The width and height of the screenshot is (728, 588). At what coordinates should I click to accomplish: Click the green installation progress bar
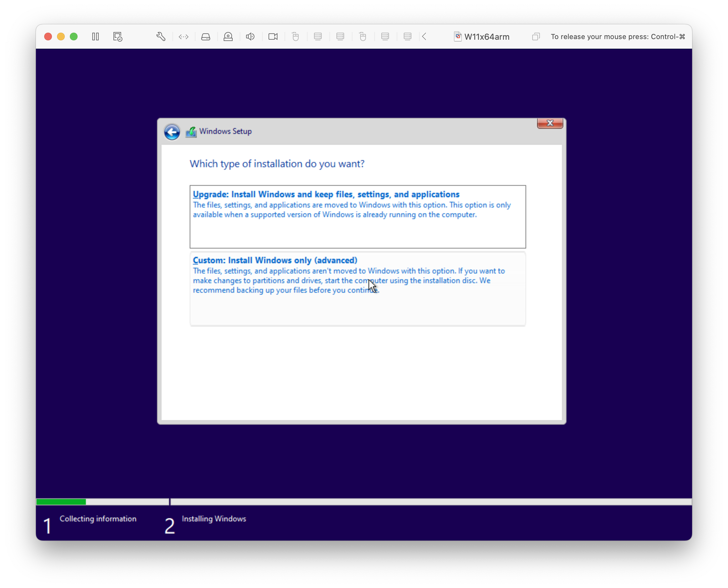point(61,502)
